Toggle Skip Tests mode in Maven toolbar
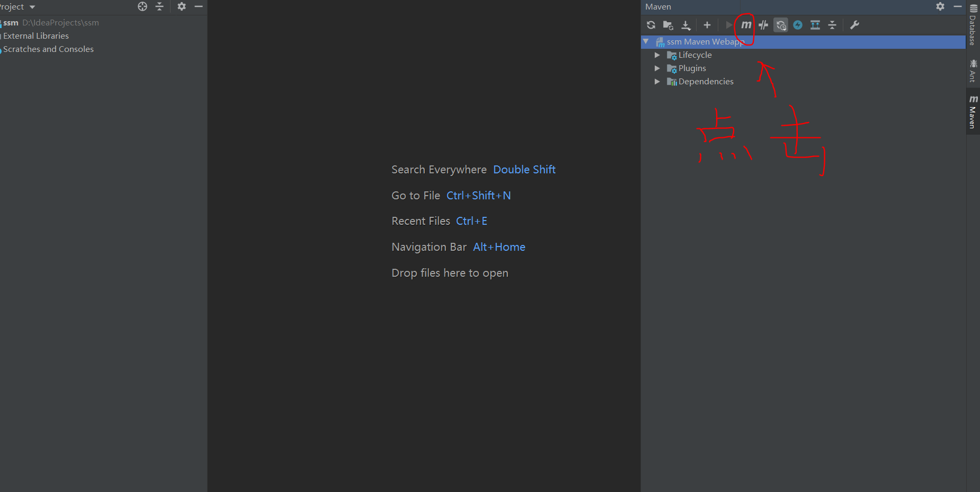 coord(763,25)
